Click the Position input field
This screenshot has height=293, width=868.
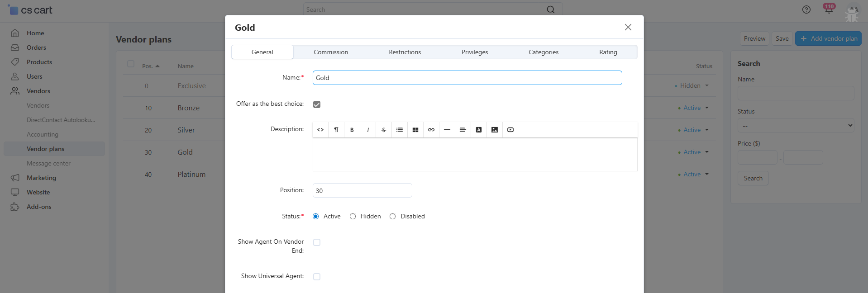click(362, 190)
